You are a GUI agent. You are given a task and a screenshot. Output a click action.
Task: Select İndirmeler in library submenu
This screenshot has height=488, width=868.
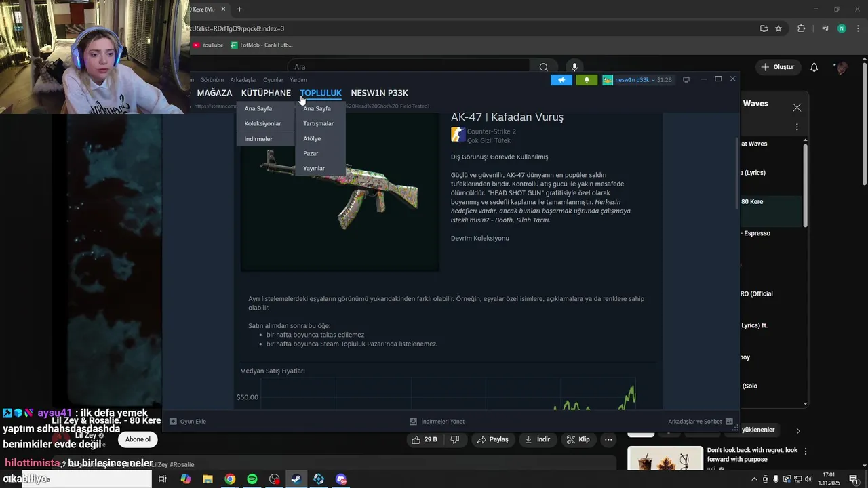coord(258,138)
